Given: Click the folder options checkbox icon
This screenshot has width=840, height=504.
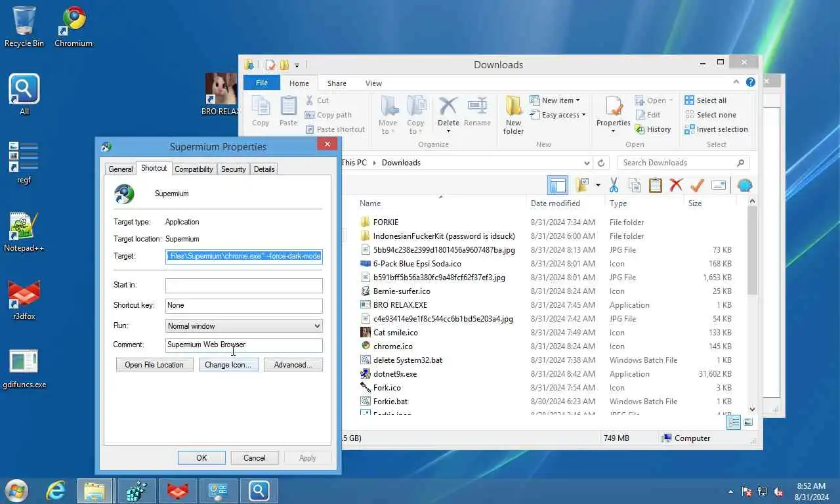Looking at the screenshot, I should (x=581, y=185).
